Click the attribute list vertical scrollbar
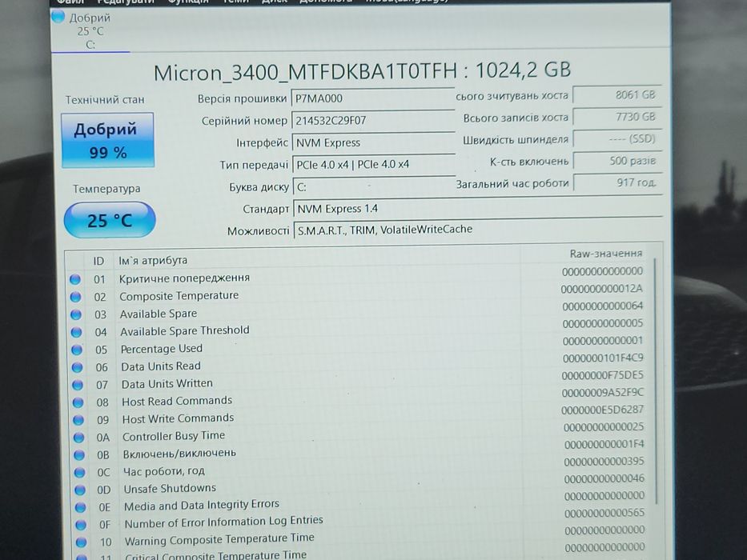 656,381
